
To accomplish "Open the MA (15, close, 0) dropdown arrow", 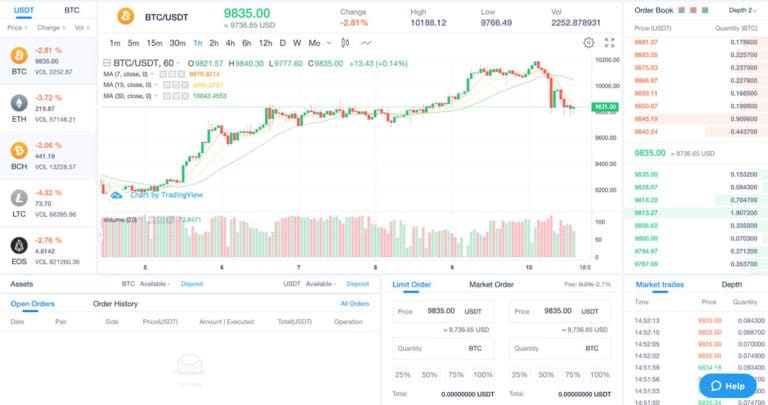I will pos(156,85).
